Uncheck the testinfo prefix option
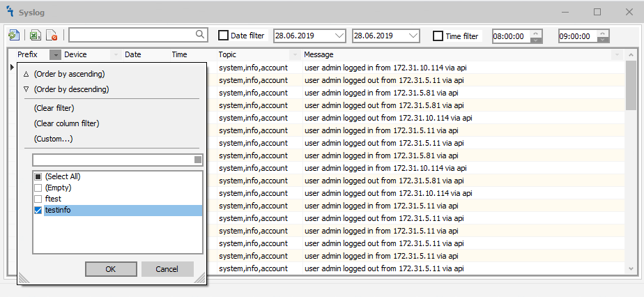The width and height of the screenshot is (644, 297). point(38,210)
